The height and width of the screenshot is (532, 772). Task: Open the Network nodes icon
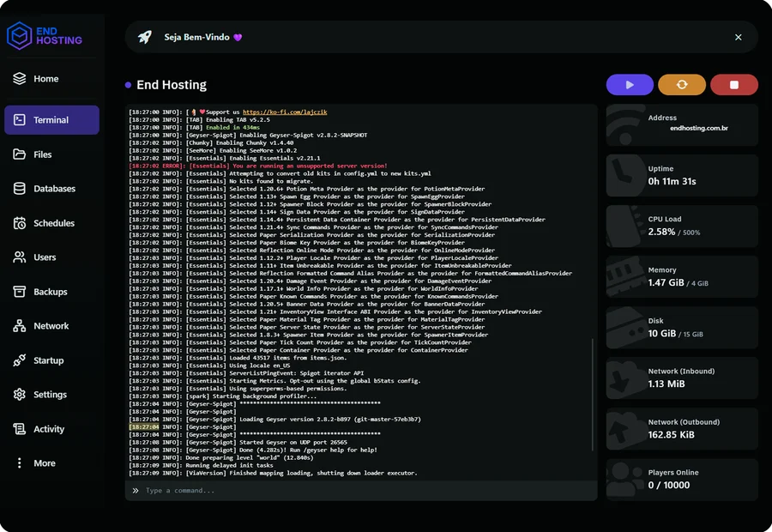click(19, 326)
